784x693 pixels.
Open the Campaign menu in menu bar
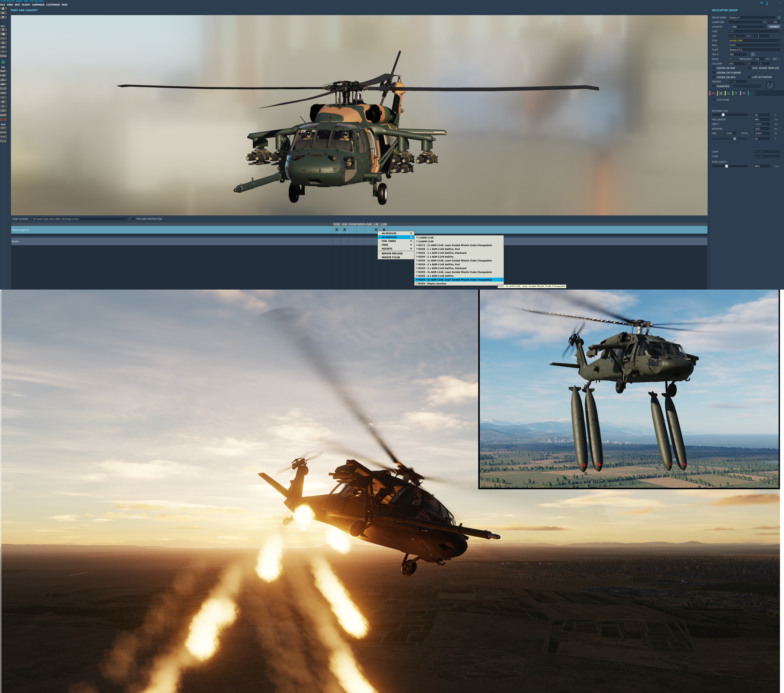(x=38, y=5)
